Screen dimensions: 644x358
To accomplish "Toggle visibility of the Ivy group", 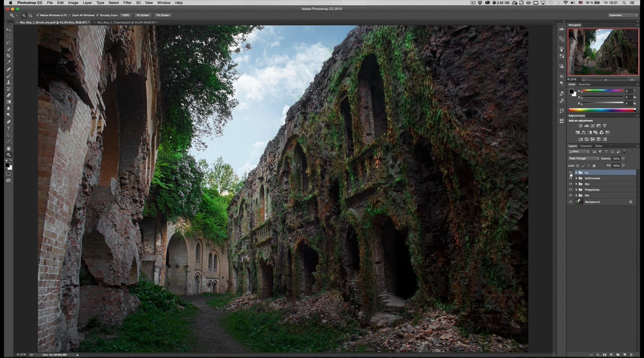I will coord(570,173).
